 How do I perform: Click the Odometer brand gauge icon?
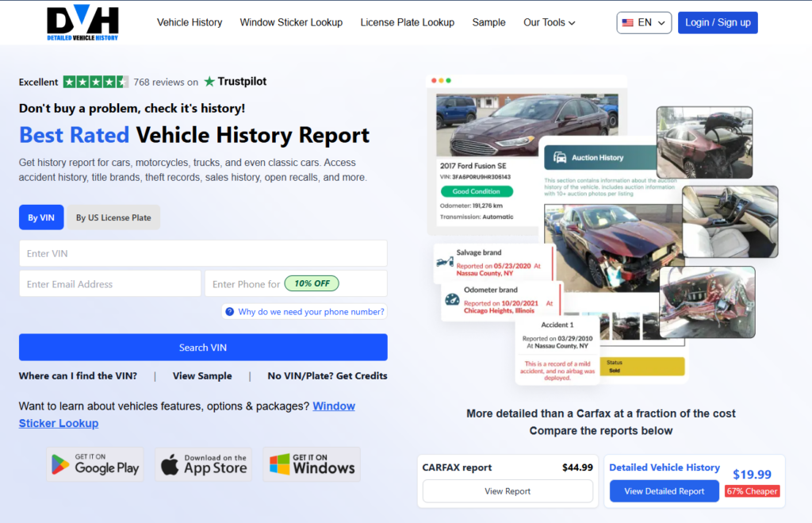coord(452,300)
